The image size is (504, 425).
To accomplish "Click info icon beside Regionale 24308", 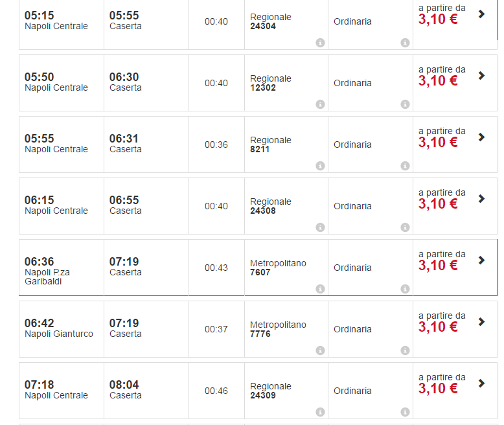I will (320, 227).
